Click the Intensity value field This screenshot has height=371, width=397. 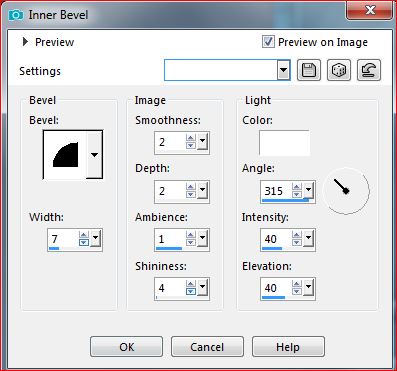pyautogui.click(x=277, y=239)
